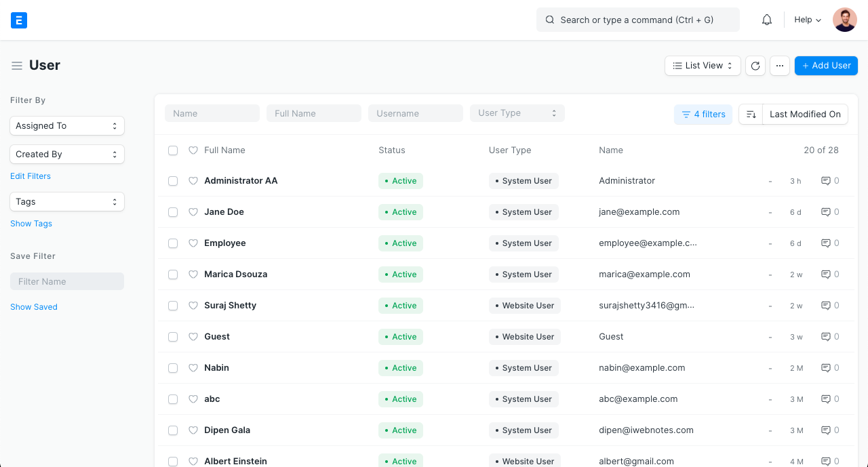This screenshot has width=868, height=467.
Task: Open the Help menu
Action: click(x=806, y=19)
